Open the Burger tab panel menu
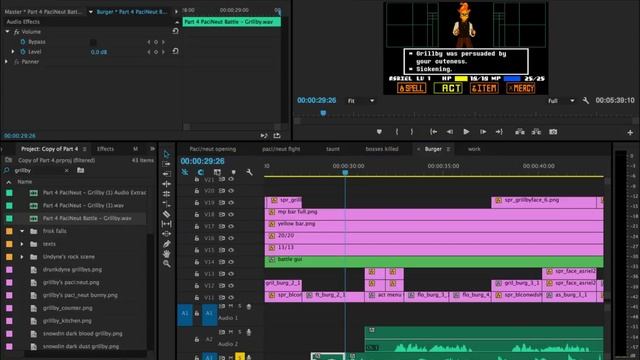Viewport: 640px width, 360px height. click(x=448, y=149)
